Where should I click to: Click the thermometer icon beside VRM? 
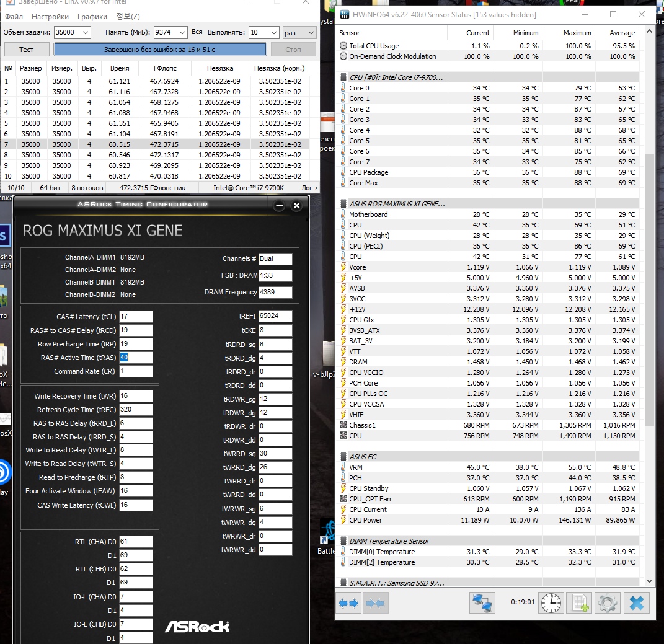click(x=343, y=467)
